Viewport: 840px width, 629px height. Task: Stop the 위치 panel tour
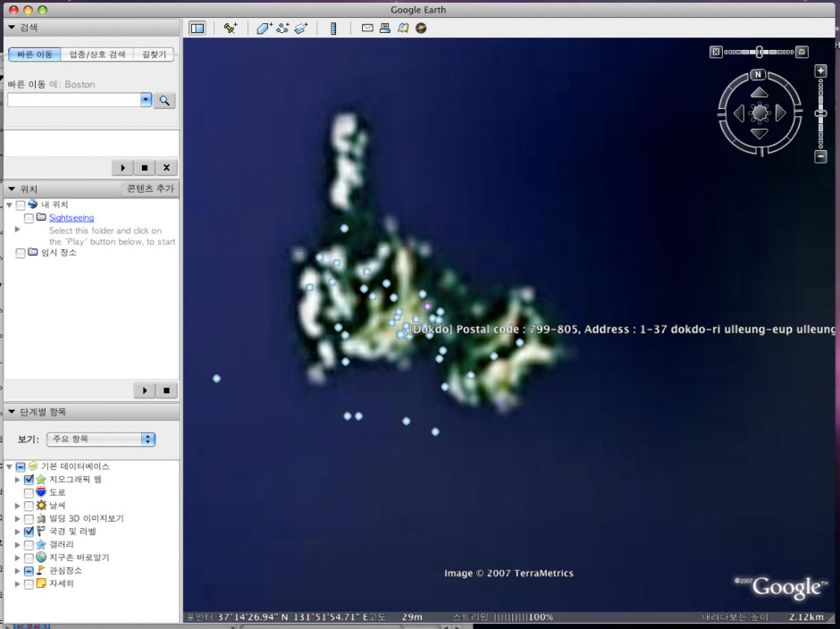tap(166, 390)
